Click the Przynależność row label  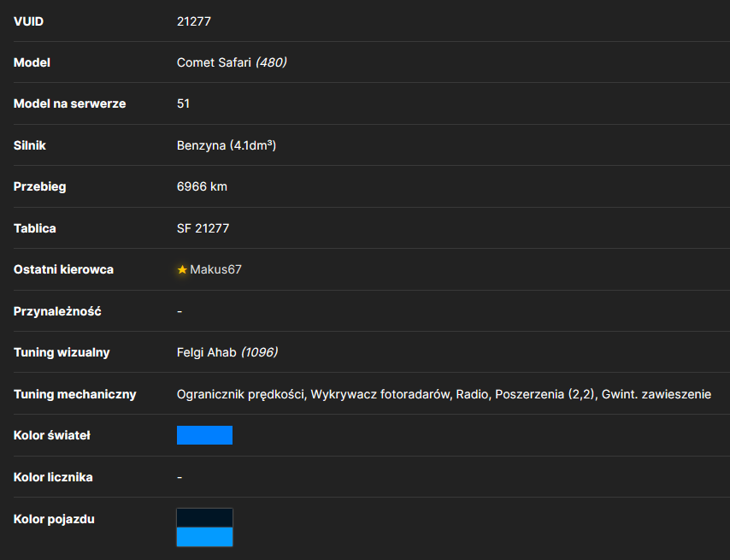(x=57, y=311)
